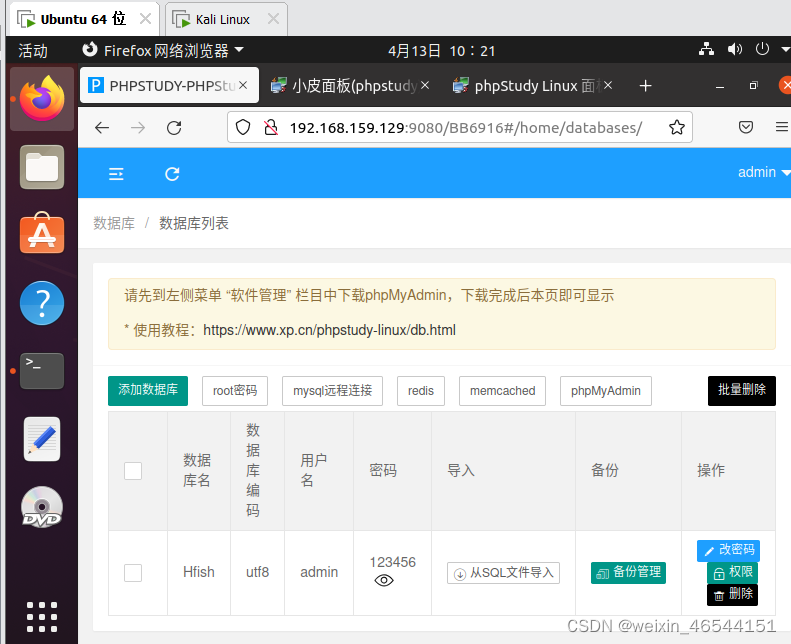Click the phpMyAdmin button
The image size is (791, 644).
tap(605, 390)
